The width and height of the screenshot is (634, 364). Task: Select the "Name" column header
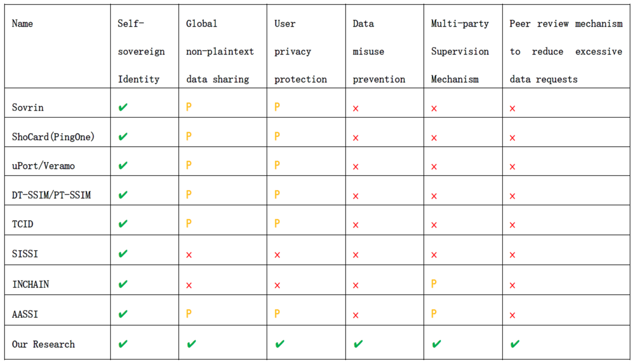point(22,24)
